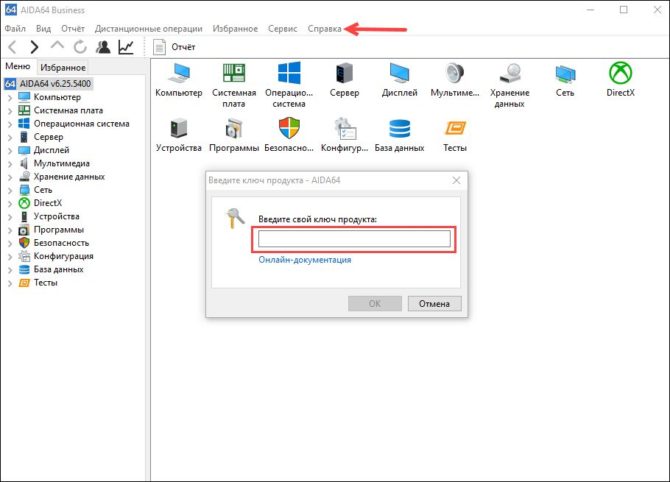Expand the Сеть tree node
Screen dimensions: 670x482
click(10, 190)
